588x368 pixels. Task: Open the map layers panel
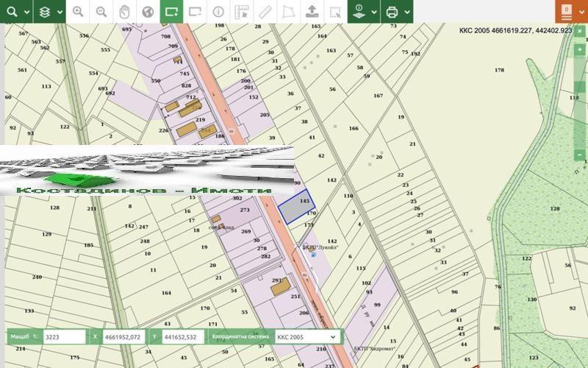[x=46, y=12]
